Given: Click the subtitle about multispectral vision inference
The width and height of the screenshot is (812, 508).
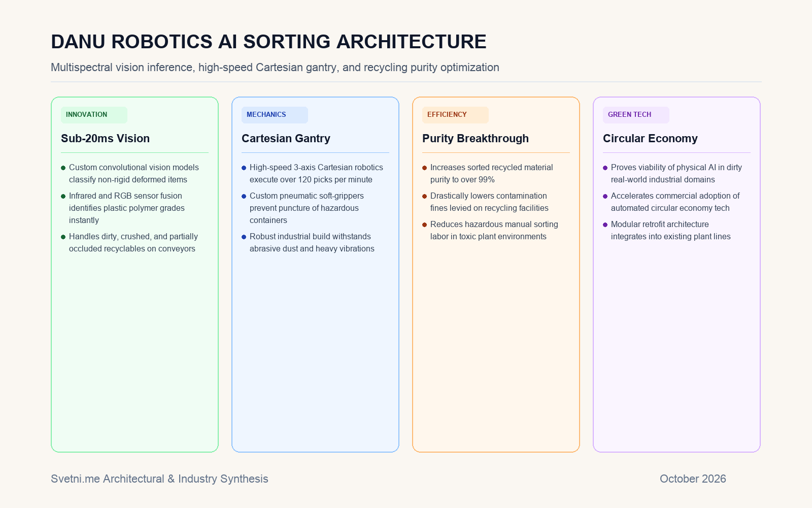Looking at the screenshot, I should point(275,68).
